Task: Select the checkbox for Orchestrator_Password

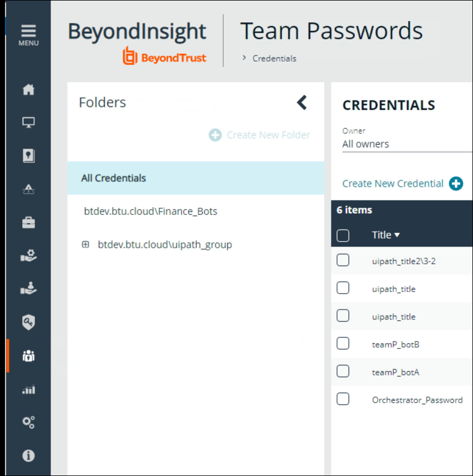Action: pos(343,399)
